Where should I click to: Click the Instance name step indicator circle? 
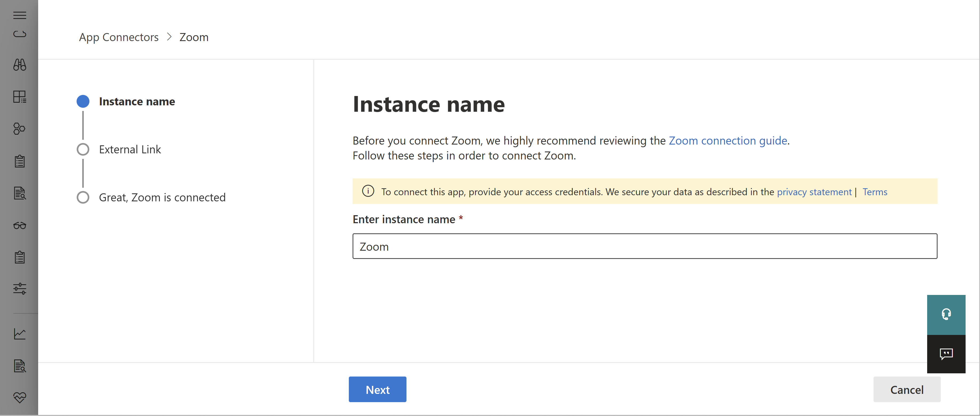[82, 101]
